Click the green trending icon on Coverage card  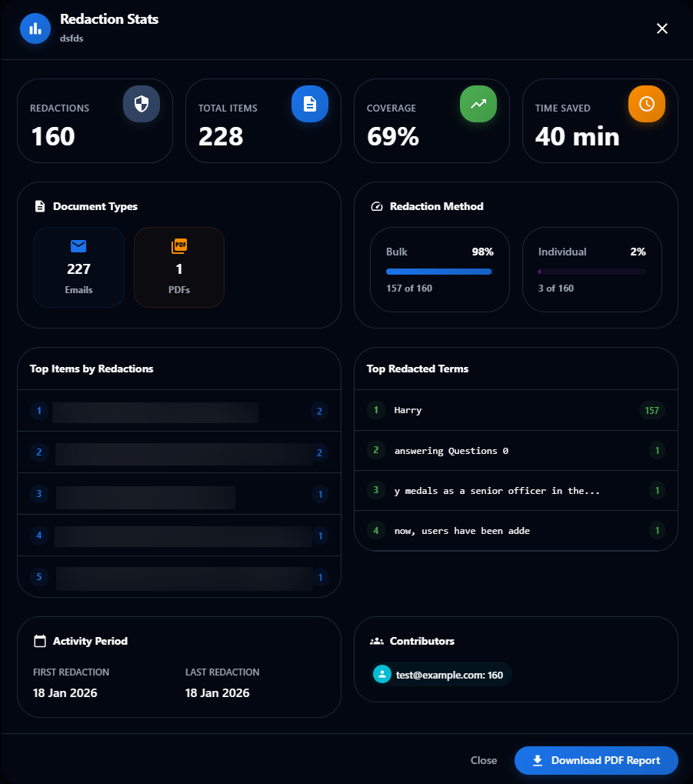coord(478,104)
